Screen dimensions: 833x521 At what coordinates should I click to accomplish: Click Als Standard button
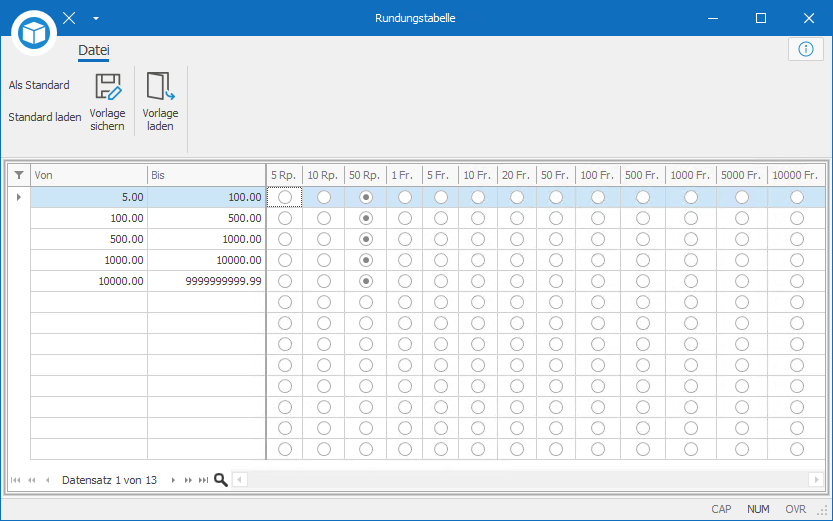click(x=39, y=85)
